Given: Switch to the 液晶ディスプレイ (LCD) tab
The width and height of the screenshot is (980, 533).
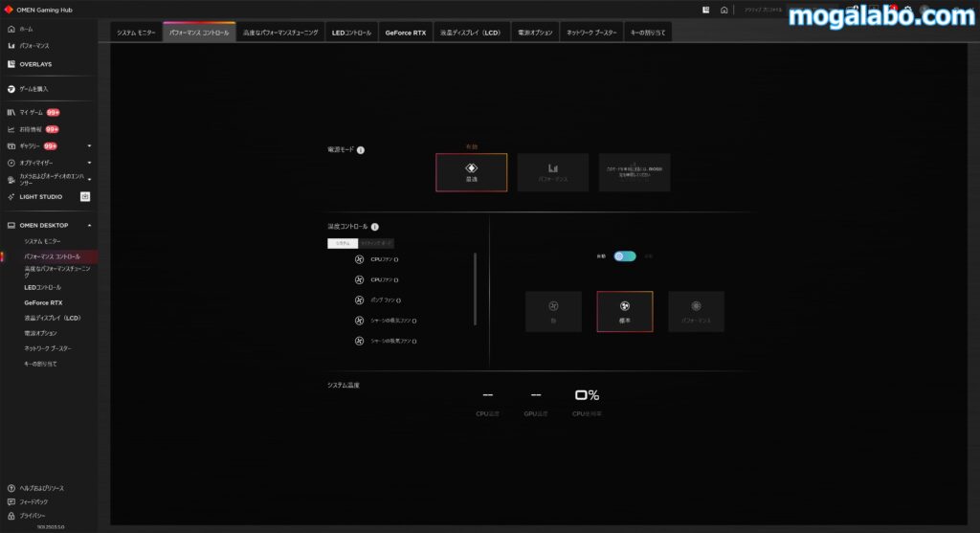Looking at the screenshot, I should coord(471,33).
